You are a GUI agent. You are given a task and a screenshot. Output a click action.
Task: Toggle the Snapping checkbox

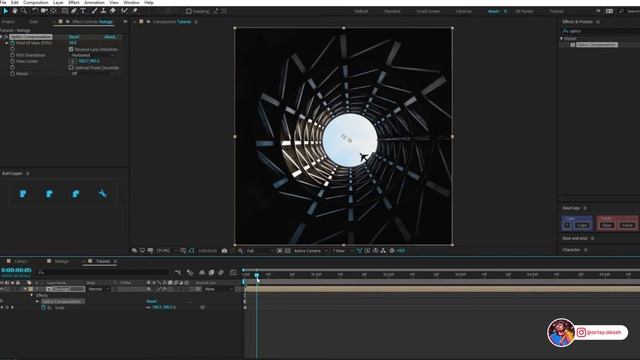coord(189,11)
